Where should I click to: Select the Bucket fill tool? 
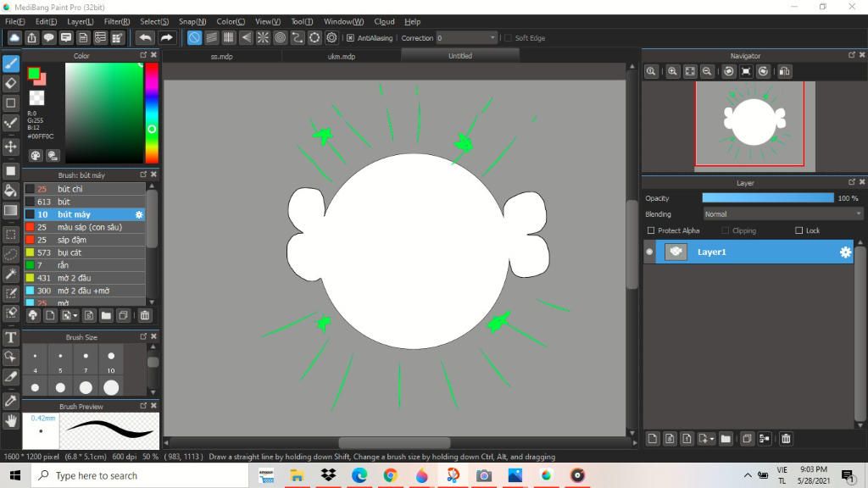[x=10, y=191]
